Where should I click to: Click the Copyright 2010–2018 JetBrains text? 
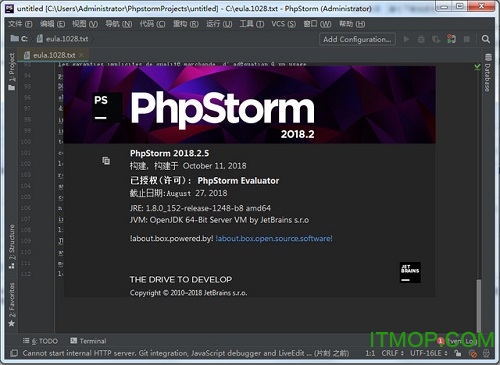188,293
